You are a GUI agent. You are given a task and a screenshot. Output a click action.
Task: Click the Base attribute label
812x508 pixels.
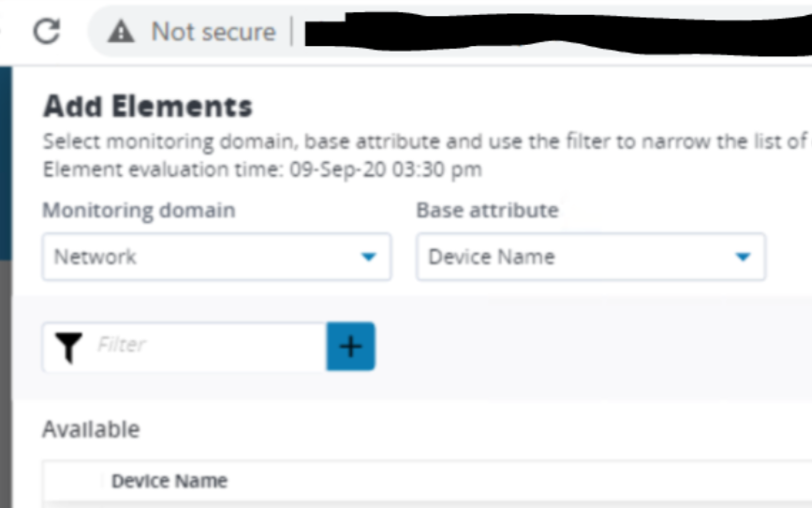tap(487, 211)
